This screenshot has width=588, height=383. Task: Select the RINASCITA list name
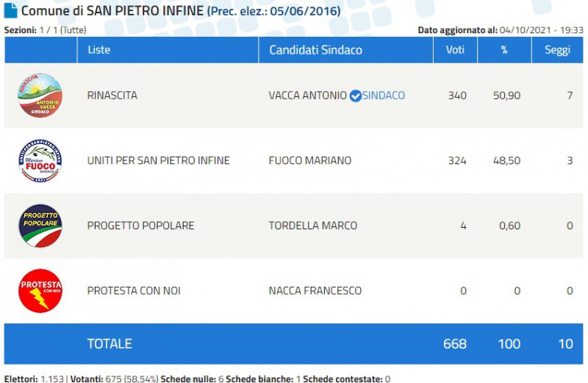point(112,96)
